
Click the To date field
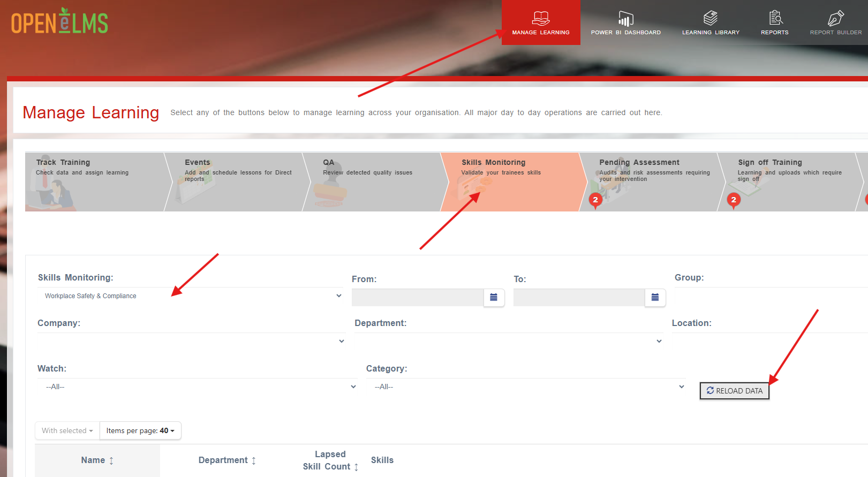pos(579,298)
